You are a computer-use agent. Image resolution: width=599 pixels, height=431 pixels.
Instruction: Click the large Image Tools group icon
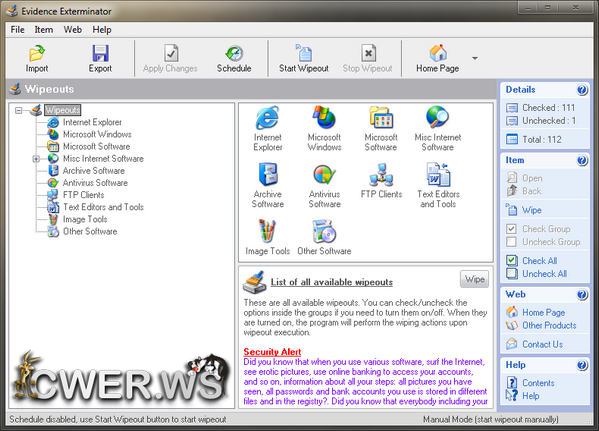click(x=267, y=231)
